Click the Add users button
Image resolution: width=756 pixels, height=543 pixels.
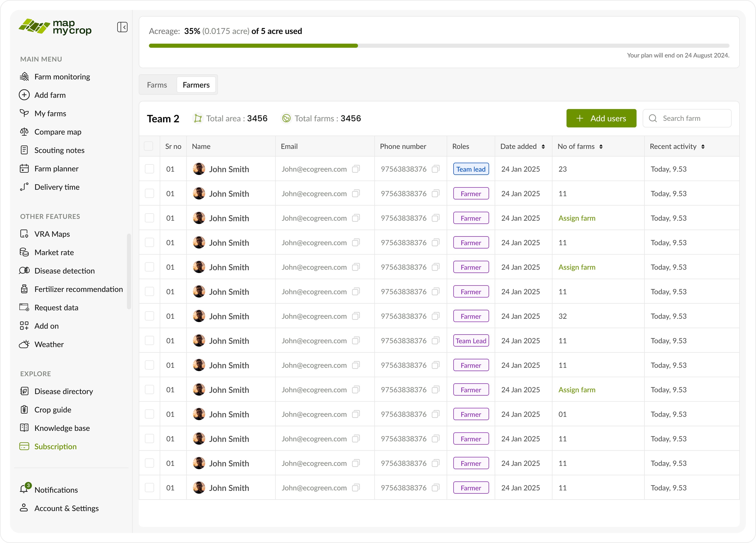(x=601, y=118)
